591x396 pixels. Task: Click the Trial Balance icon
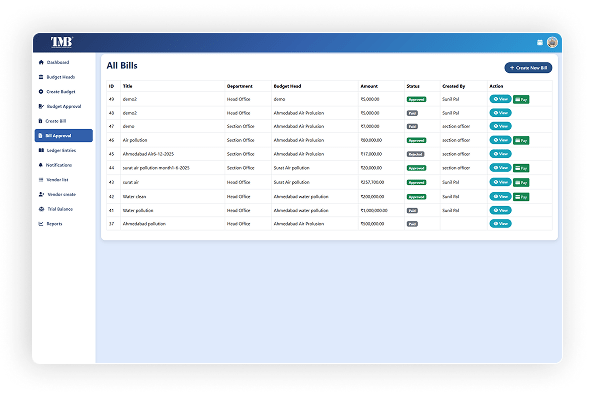point(41,209)
